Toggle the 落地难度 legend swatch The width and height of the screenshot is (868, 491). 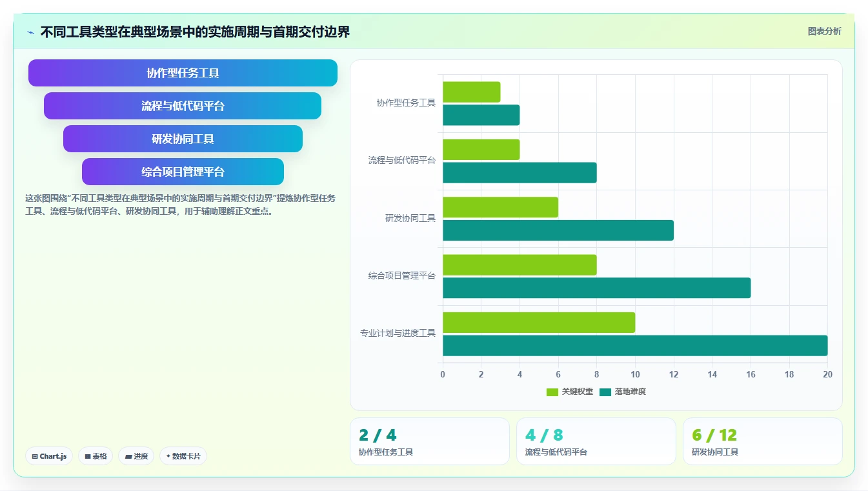605,392
